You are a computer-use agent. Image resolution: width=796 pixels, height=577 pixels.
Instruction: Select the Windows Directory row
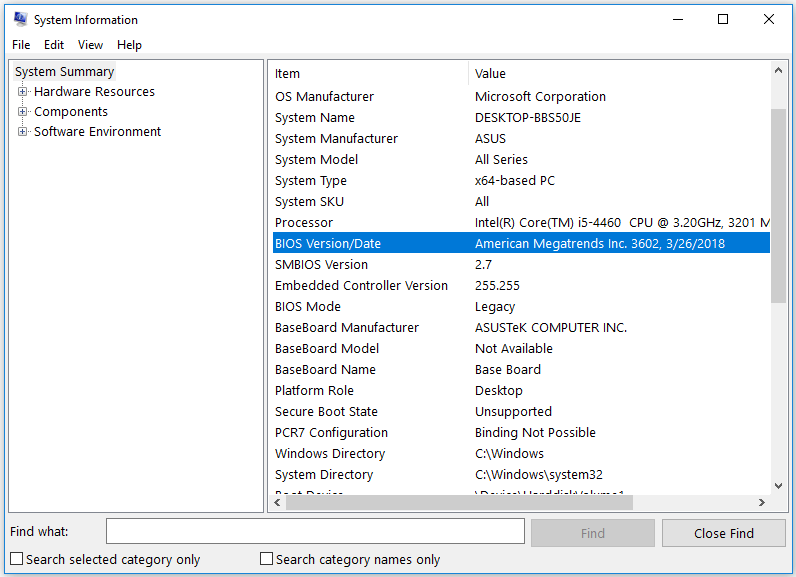[521, 453]
